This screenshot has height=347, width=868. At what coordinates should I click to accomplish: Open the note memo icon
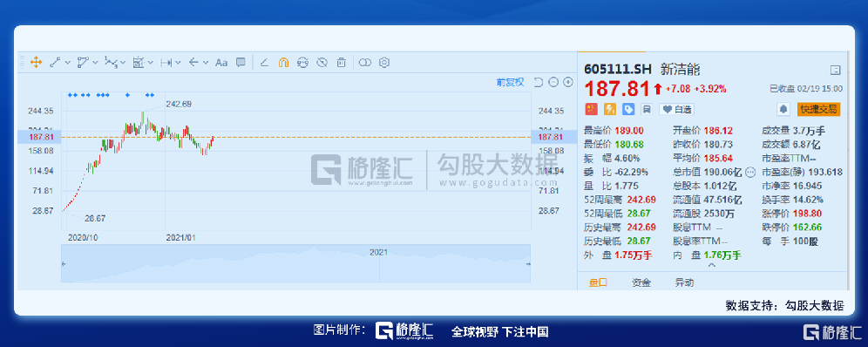pyautogui.click(x=646, y=109)
